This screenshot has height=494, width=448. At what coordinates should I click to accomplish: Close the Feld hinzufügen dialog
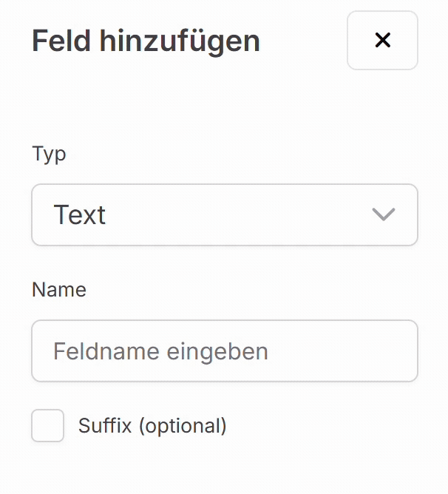382,41
